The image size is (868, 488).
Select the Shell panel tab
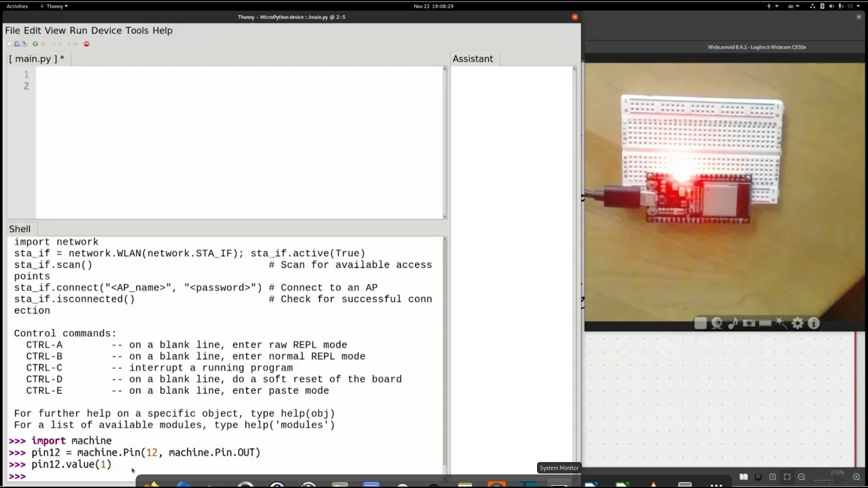coord(20,229)
